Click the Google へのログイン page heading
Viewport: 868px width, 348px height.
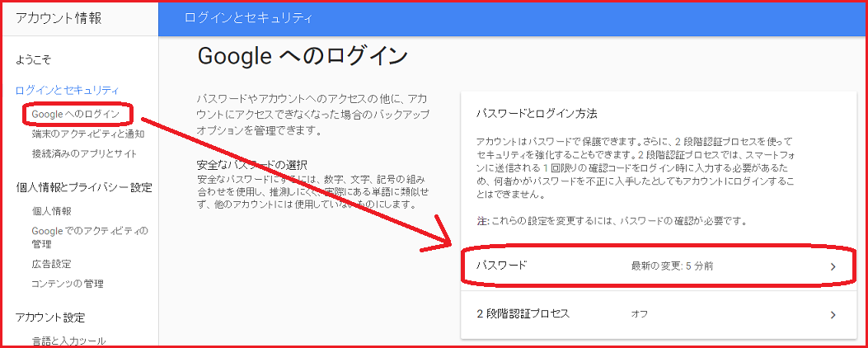pyautogui.click(x=303, y=56)
